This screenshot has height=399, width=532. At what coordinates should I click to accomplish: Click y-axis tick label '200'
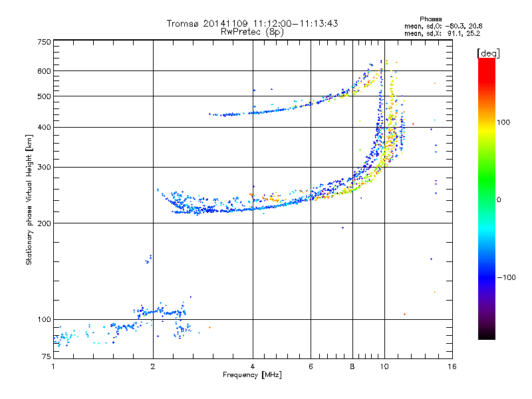(x=44, y=223)
